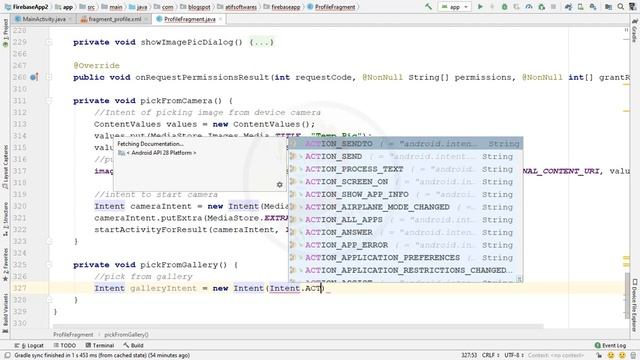The height and width of the screenshot is (360, 640).
Task: Open the UTF-8 encoding selector
Action: [x=513, y=355]
